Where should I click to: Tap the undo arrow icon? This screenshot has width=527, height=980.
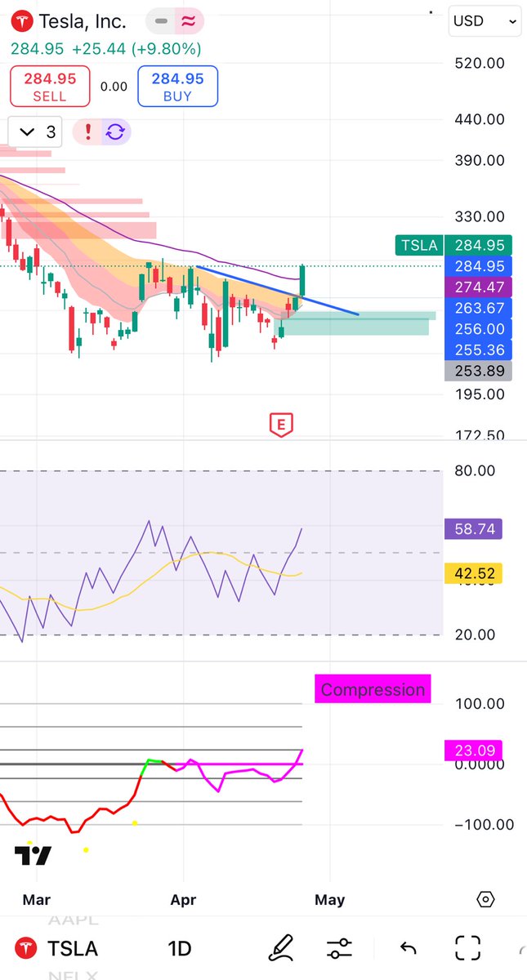(408, 948)
